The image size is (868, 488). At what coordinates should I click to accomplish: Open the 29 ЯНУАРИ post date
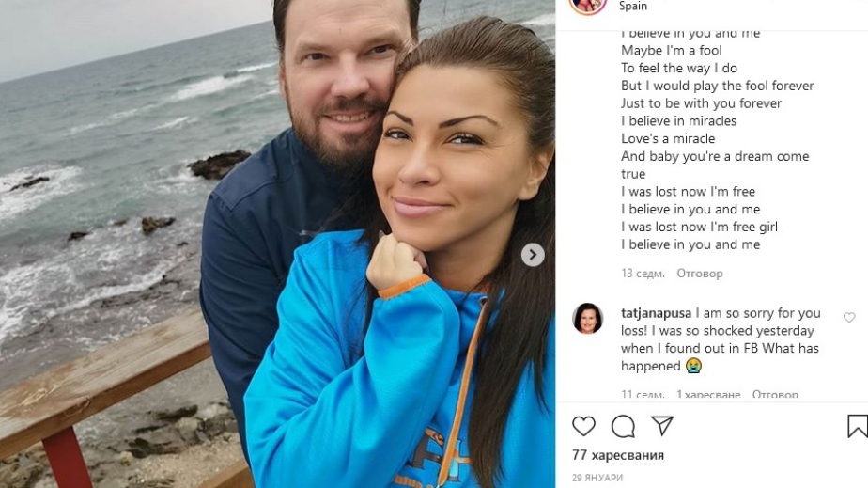pyautogui.click(x=597, y=478)
